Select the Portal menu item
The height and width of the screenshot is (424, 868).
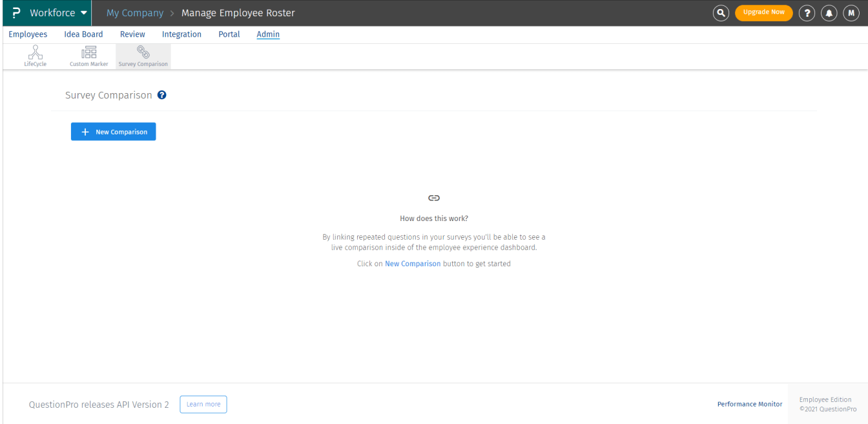229,34
